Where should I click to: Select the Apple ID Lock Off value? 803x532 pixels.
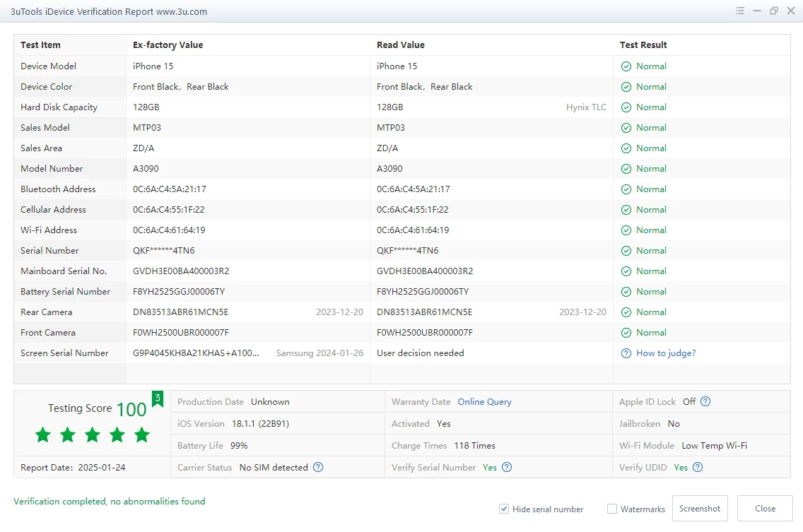point(688,402)
